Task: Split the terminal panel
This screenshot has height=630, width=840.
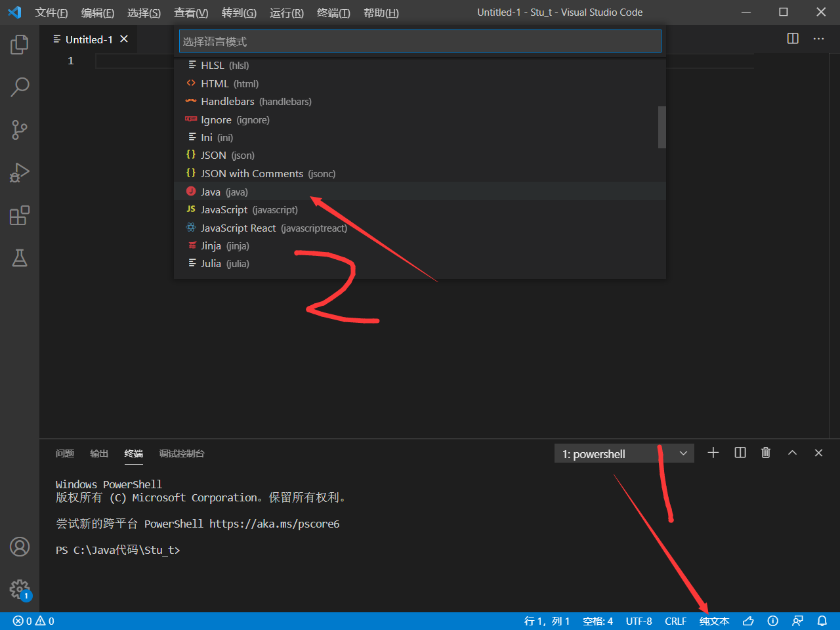Action: click(740, 453)
